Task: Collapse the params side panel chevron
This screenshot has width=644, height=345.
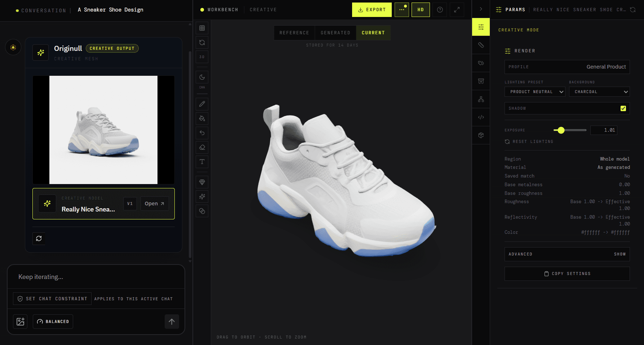Action: 481,9
